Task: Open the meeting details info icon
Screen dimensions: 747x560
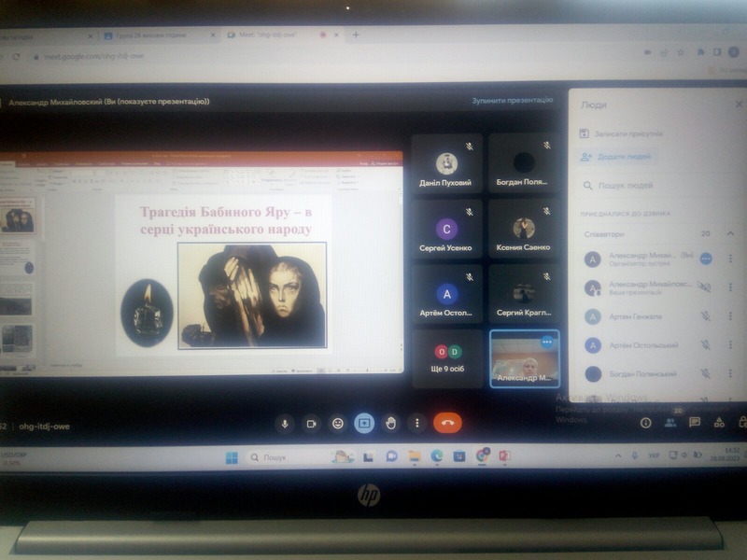Action: [645, 422]
